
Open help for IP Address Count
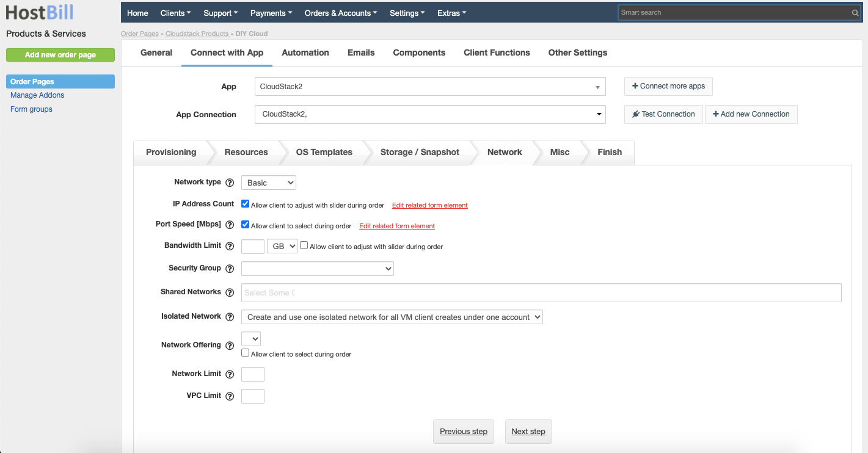coord(230,203)
